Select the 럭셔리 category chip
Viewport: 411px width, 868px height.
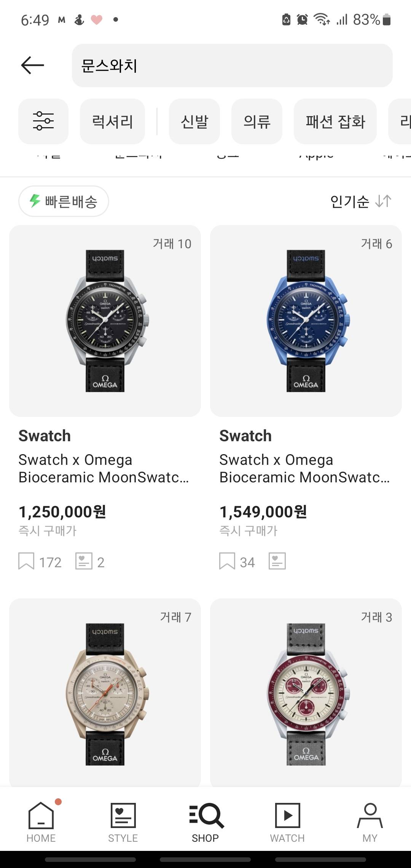112,121
